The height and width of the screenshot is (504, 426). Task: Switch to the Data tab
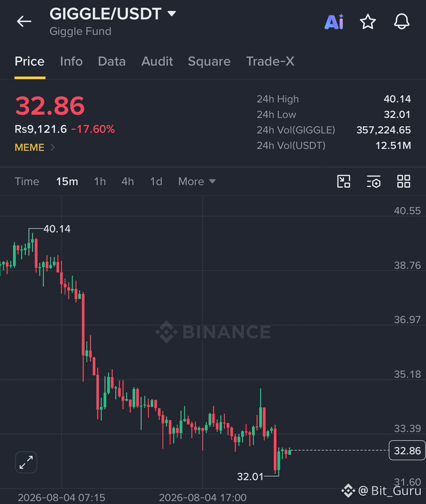112,61
